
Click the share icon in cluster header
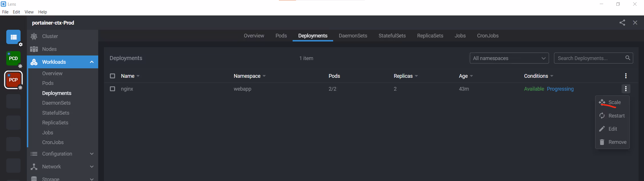[x=622, y=23]
